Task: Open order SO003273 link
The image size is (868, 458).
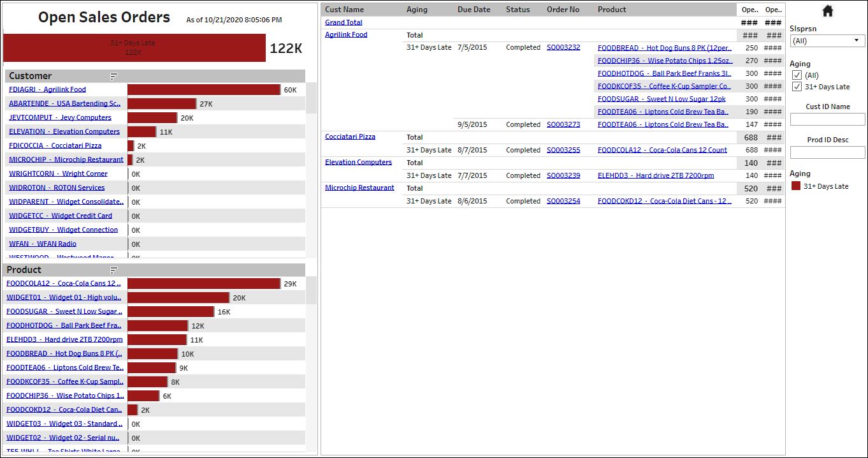Action: click(x=563, y=124)
